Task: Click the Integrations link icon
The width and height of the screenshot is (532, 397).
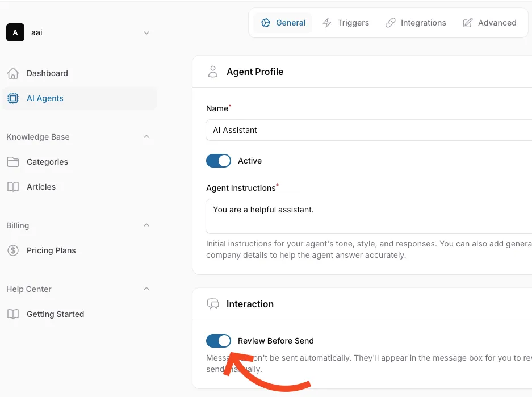Action: 391,23
